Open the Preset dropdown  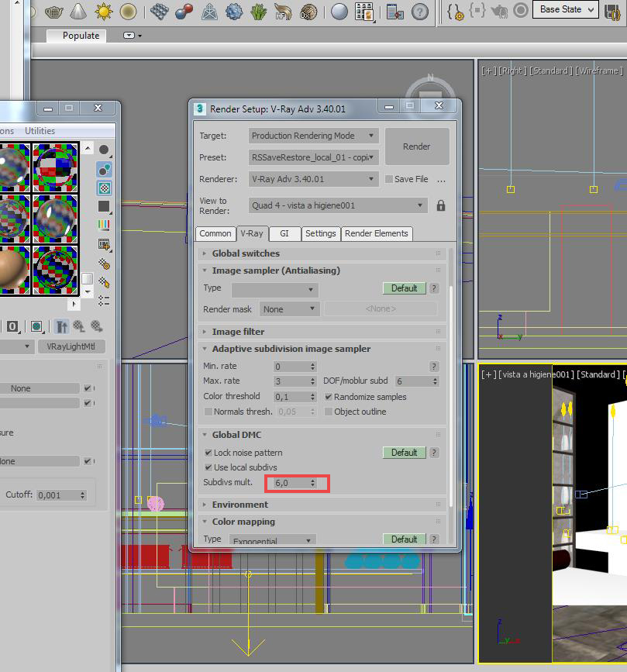click(x=313, y=157)
